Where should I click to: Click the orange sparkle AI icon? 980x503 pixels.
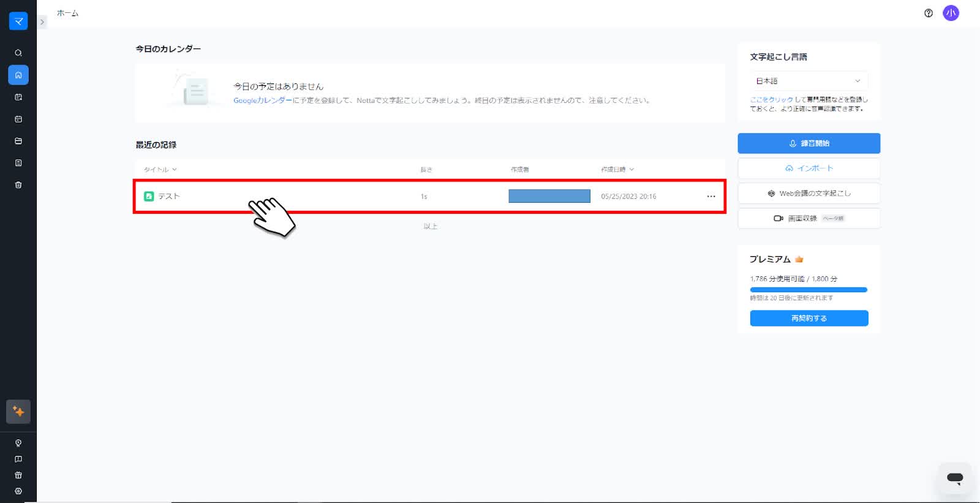point(18,412)
